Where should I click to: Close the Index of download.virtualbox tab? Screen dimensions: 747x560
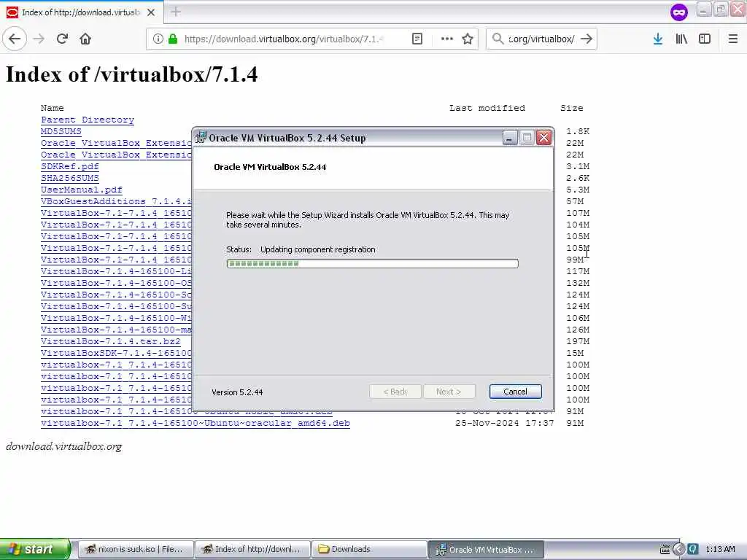(x=151, y=12)
